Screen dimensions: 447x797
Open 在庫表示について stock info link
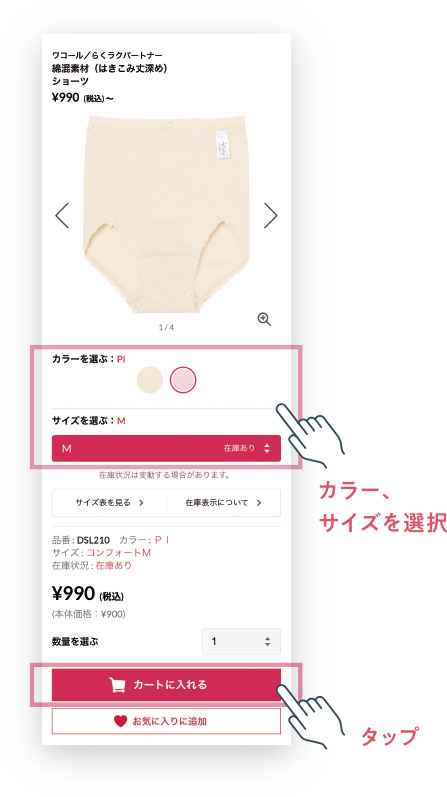224,503
